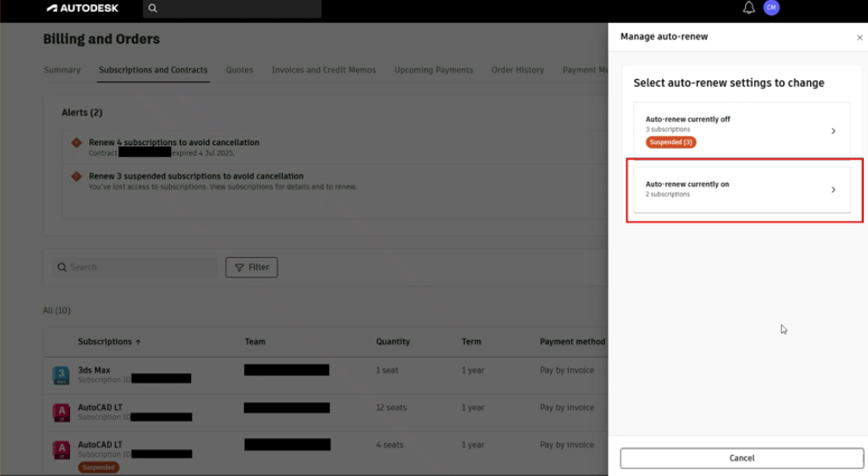Click 'Pay by invoice' in 3ds Max row
Image resolution: width=868 pixels, height=476 pixels.
tap(567, 370)
